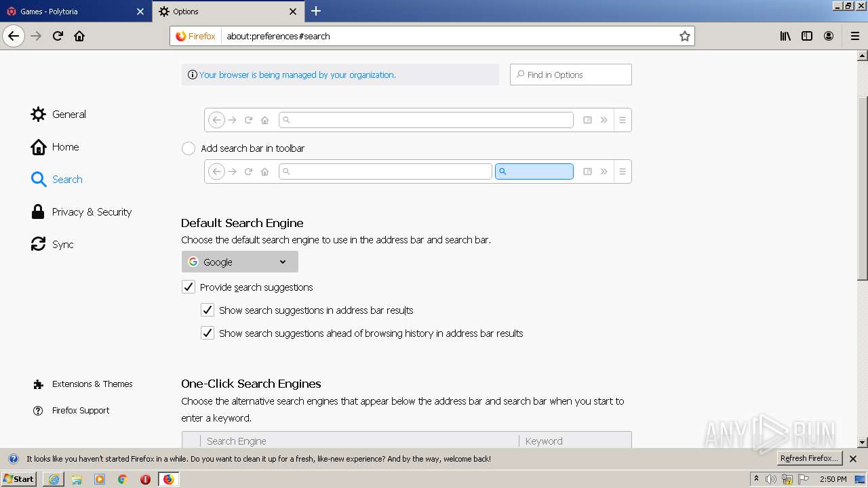868x488 pixels.
Task: Click the scrollbar up arrow
Action: click(x=863, y=56)
